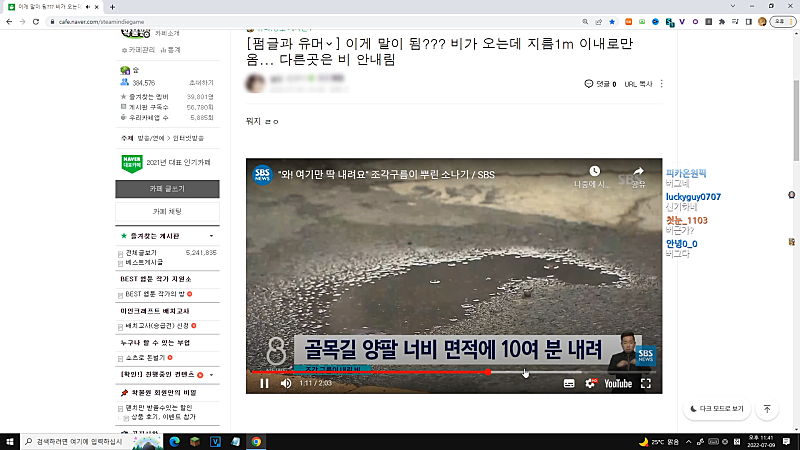This screenshot has height=450, width=800.
Task: Click the watch later clock icon
Action: pyautogui.click(x=594, y=171)
